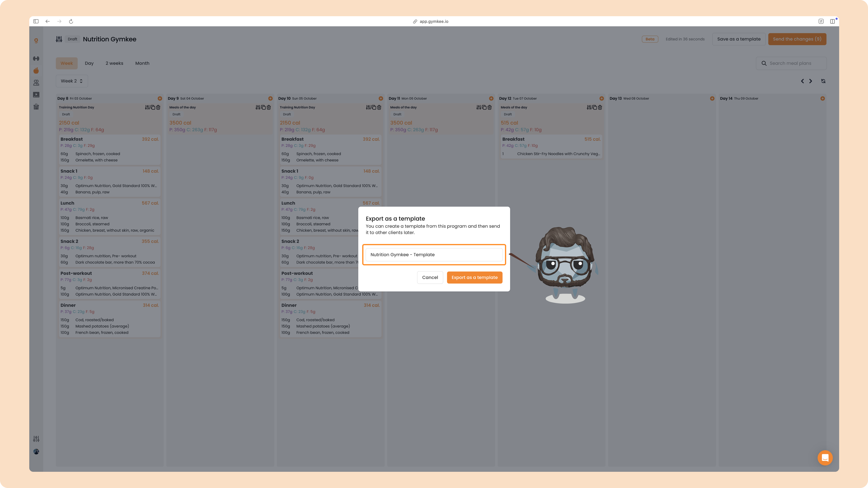Switch to the Month view tab
This screenshot has width=868, height=488.
pos(142,63)
